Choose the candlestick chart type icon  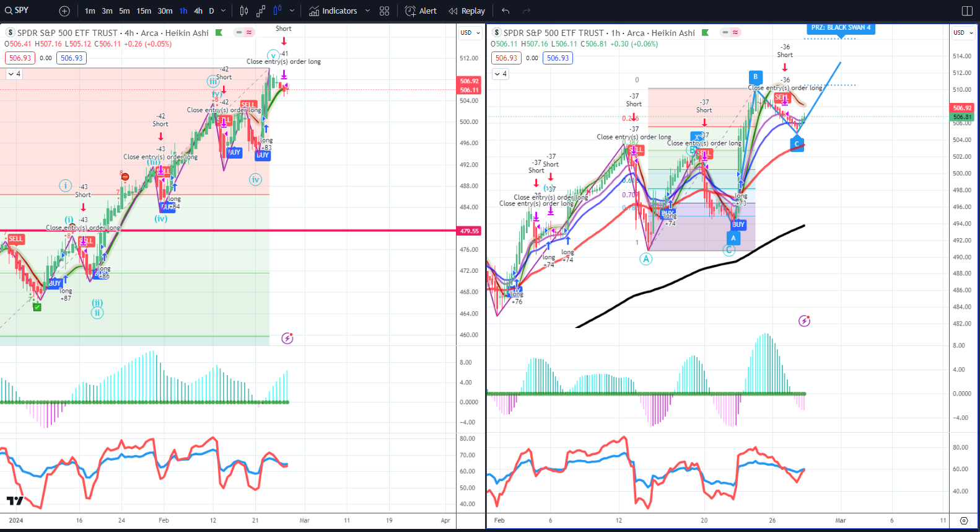[x=244, y=11]
